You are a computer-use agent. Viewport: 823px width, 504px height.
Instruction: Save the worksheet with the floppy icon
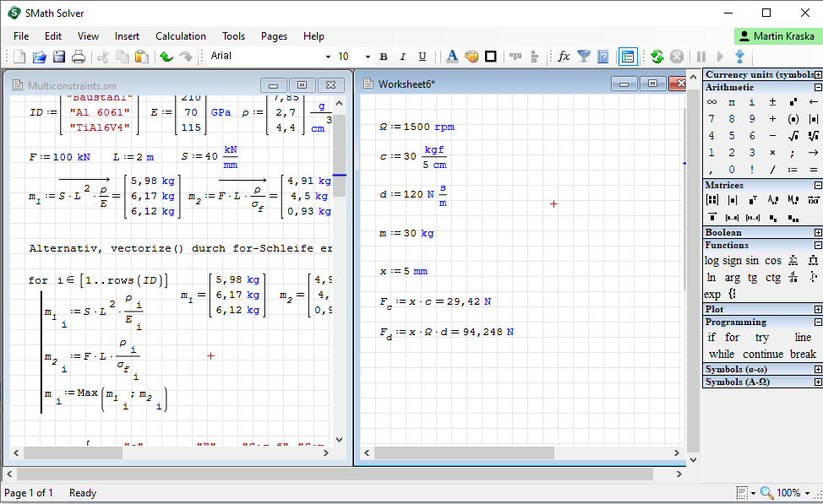(x=59, y=57)
